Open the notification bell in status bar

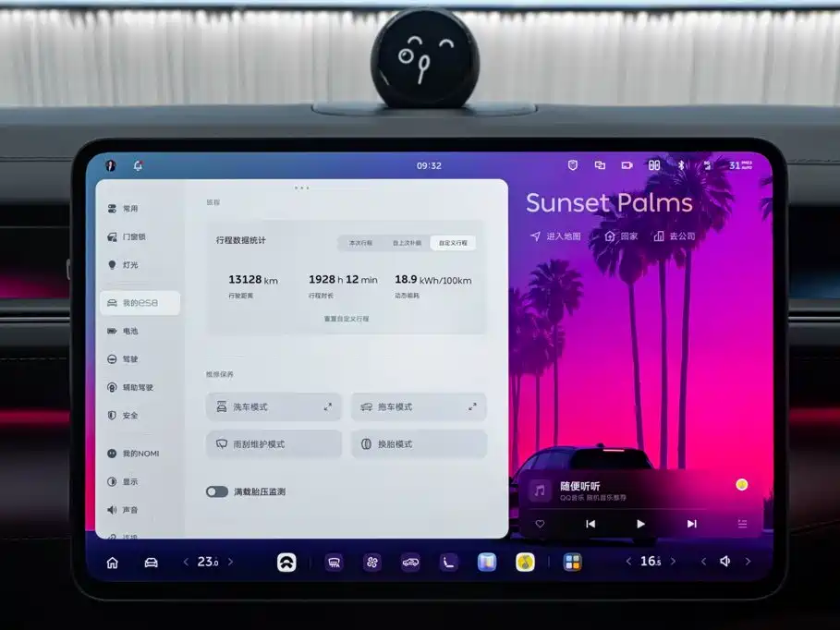coord(138,165)
